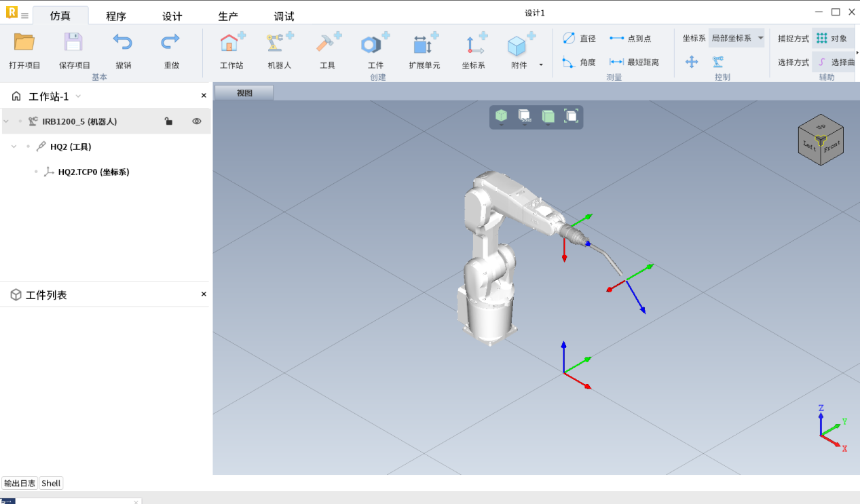Click the 输出日志 button at bottom
This screenshot has height=504, width=860.
(x=20, y=483)
